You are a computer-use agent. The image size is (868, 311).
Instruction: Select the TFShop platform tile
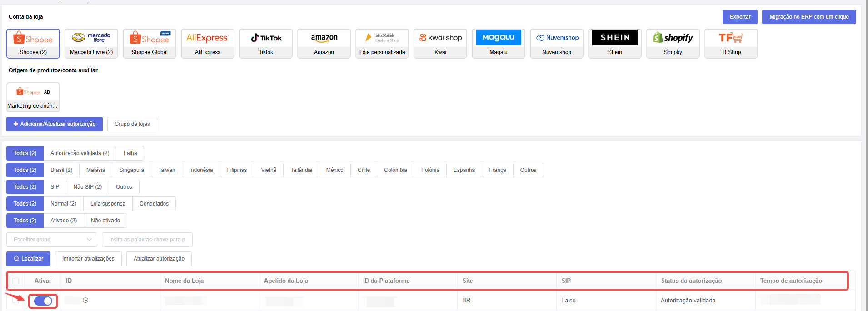click(731, 44)
